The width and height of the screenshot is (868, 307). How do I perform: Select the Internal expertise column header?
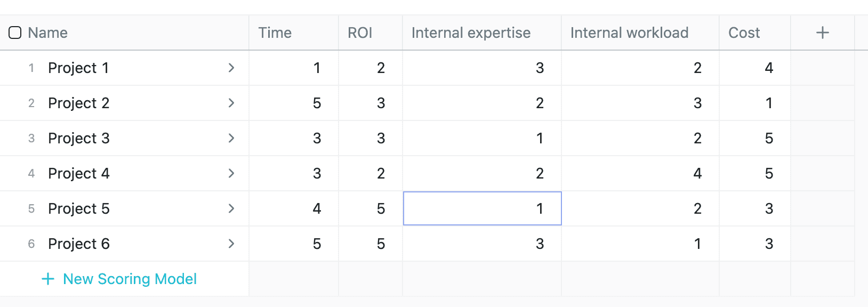(471, 33)
